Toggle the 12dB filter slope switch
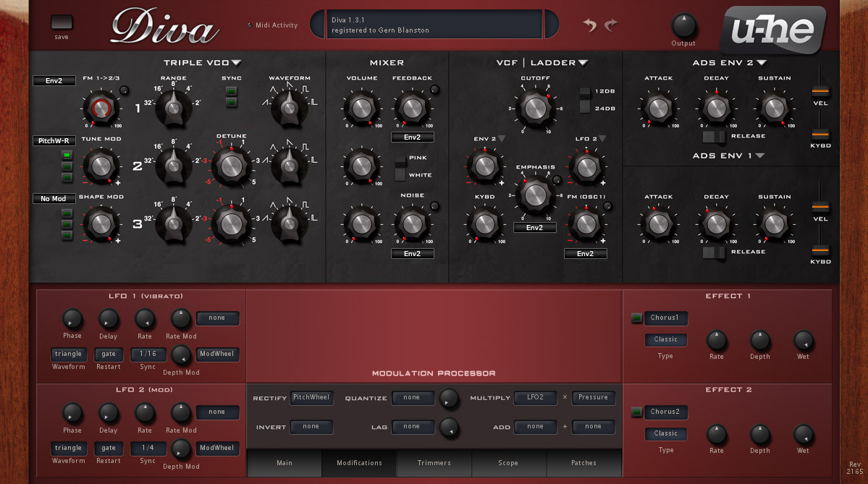 tap(585, 91)
